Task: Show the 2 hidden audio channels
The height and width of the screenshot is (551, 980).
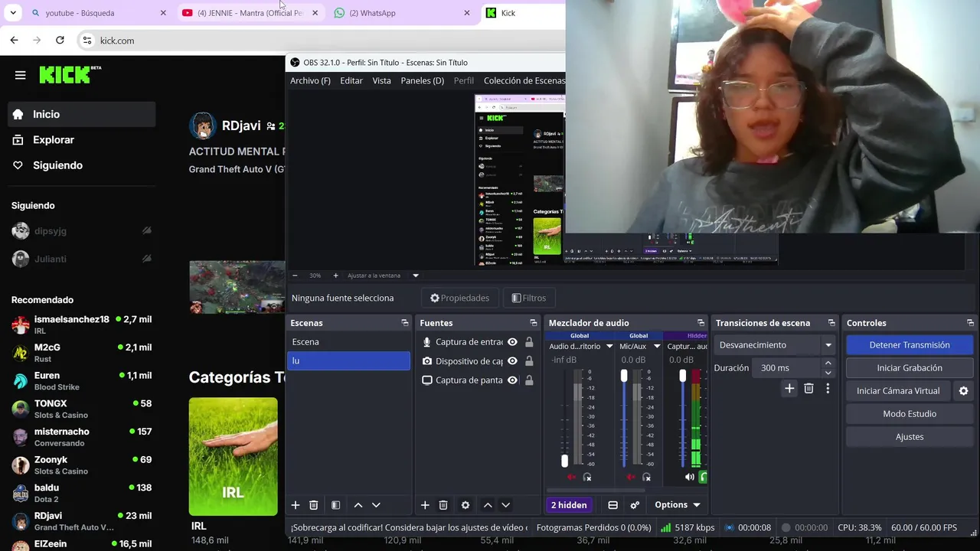Action: [569, 505]
